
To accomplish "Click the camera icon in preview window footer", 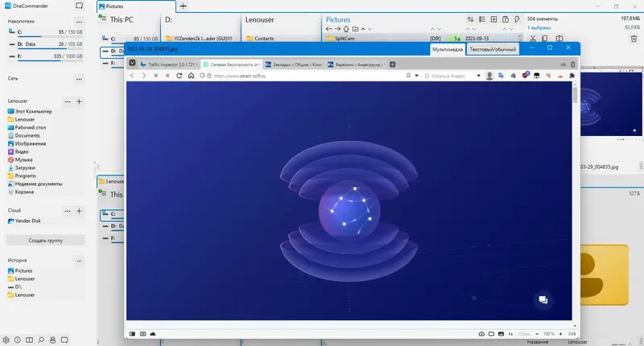I will (481, 334).
